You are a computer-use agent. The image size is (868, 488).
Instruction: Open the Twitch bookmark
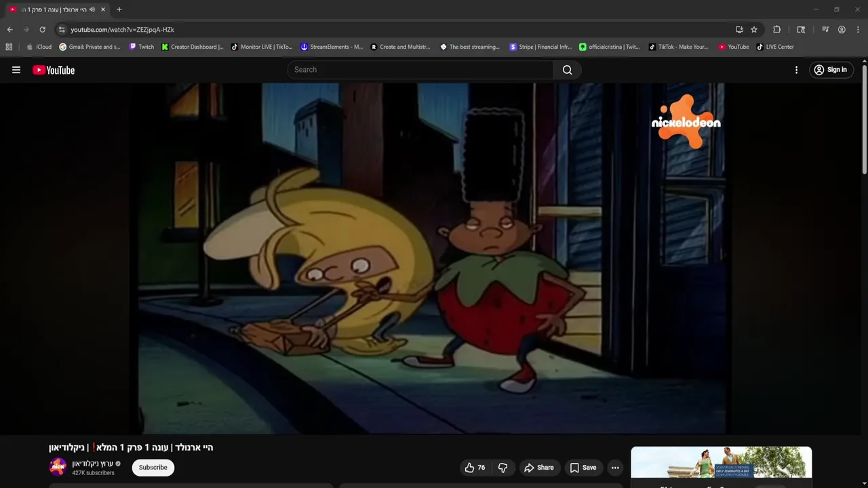coord(142,47)
